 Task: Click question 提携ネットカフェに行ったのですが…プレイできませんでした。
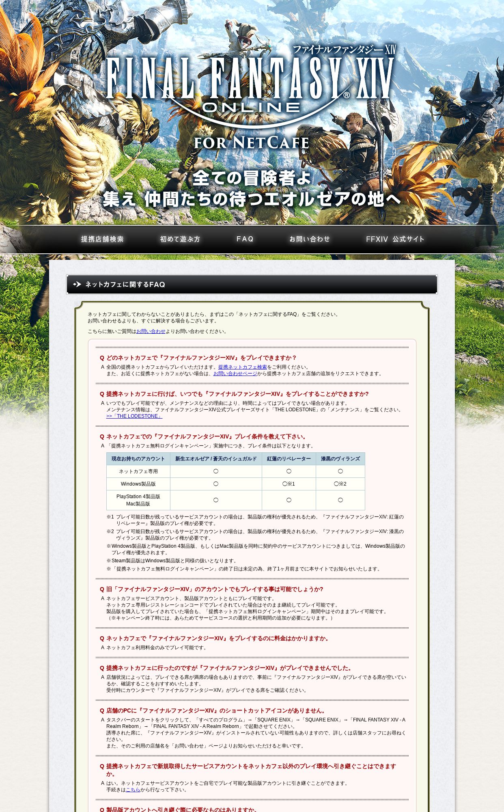click(230, 668)
